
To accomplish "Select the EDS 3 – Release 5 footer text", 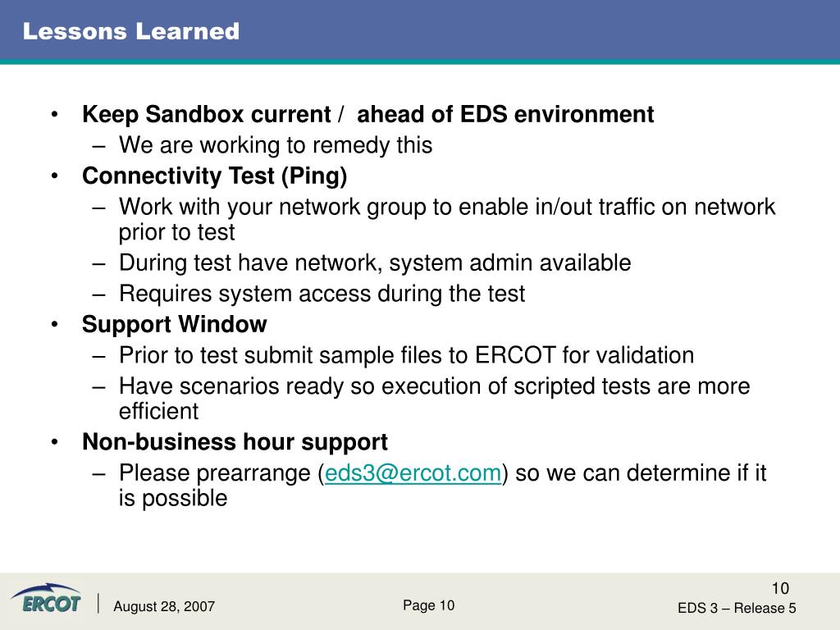I will coord(737,608).
